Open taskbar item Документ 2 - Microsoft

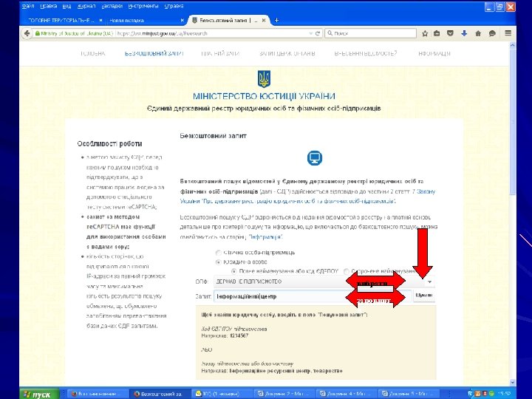click(285, 394)
